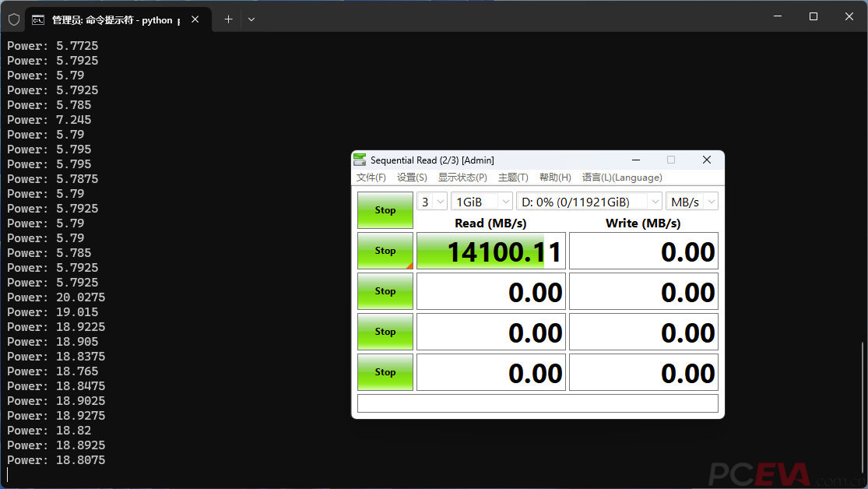Change the MB/s unit dropdown
The height and width of the screenshot is (489, 868).
[692, 202]
